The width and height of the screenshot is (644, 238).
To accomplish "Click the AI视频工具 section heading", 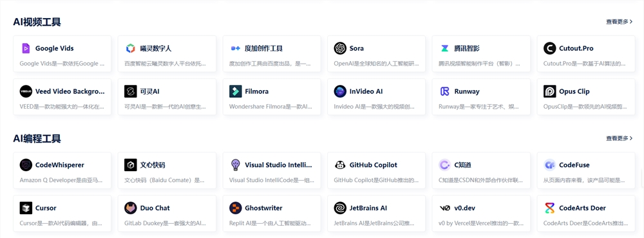I will (37, 22).
